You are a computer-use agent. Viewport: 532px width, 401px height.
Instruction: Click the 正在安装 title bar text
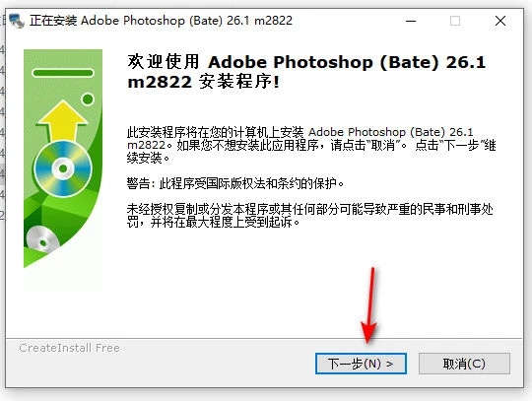[x=161, y=21]
